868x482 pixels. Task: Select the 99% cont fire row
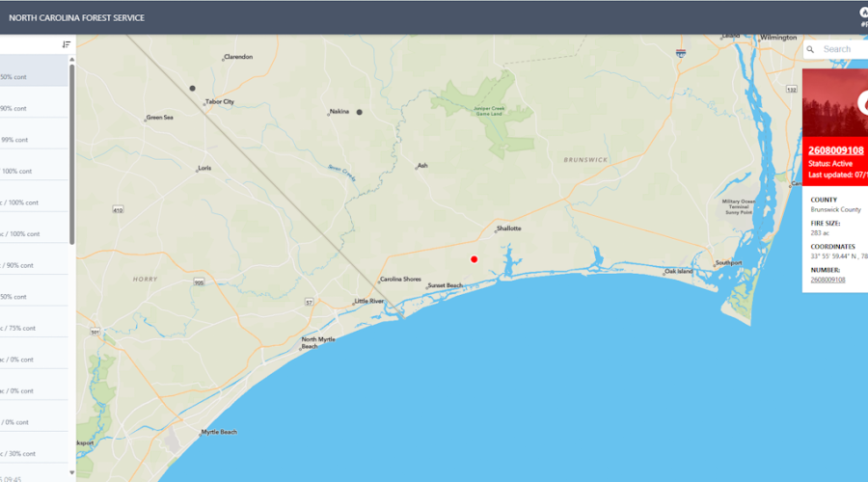(34, 134)
